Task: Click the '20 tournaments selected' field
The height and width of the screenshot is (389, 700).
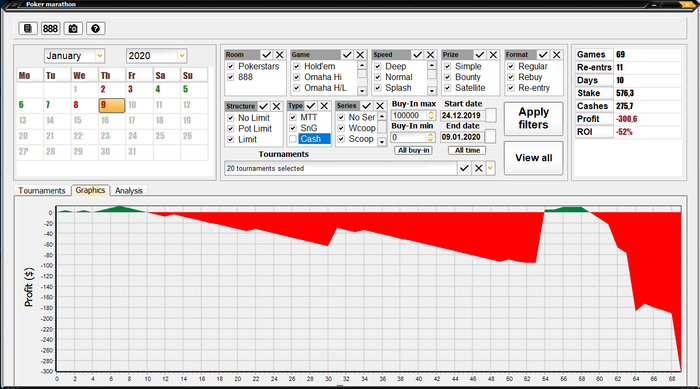Action: [341, 168]
